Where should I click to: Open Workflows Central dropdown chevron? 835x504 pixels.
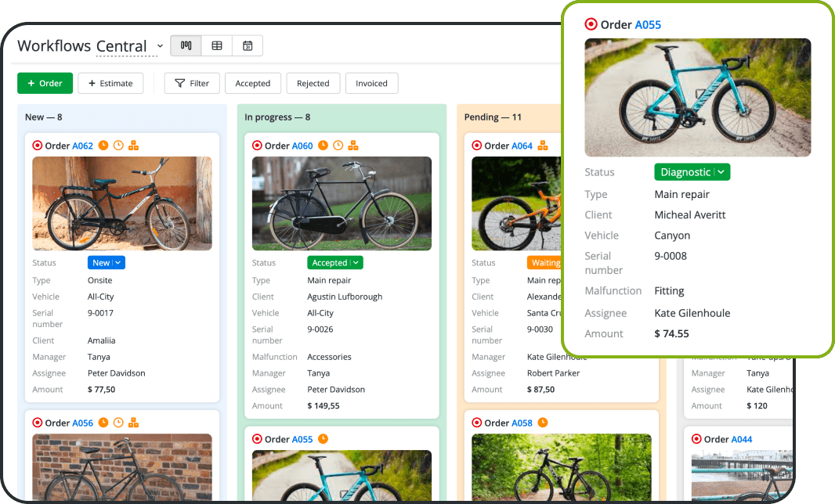160,45
